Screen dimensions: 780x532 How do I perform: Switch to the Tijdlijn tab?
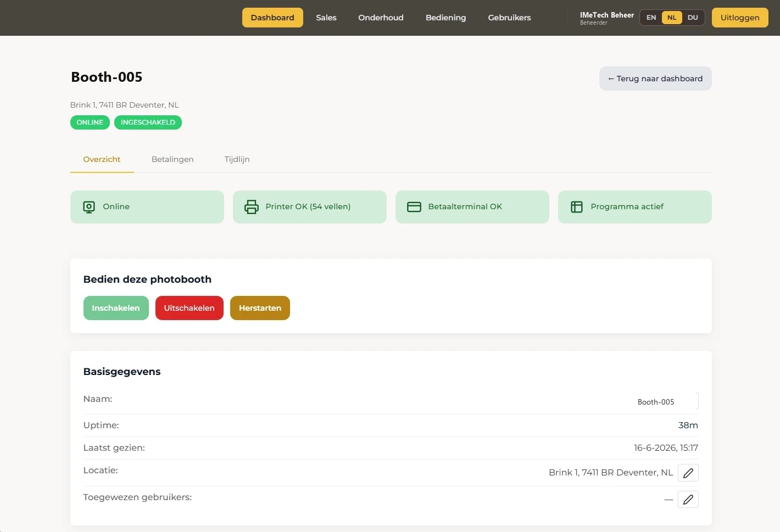click(237, 159)
